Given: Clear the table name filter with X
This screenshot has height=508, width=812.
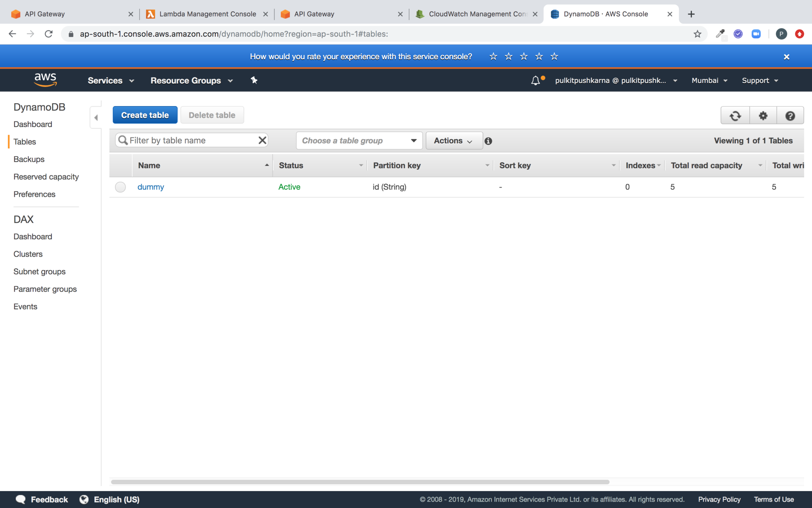Looking at the screenshot, I should coord(262,140).
